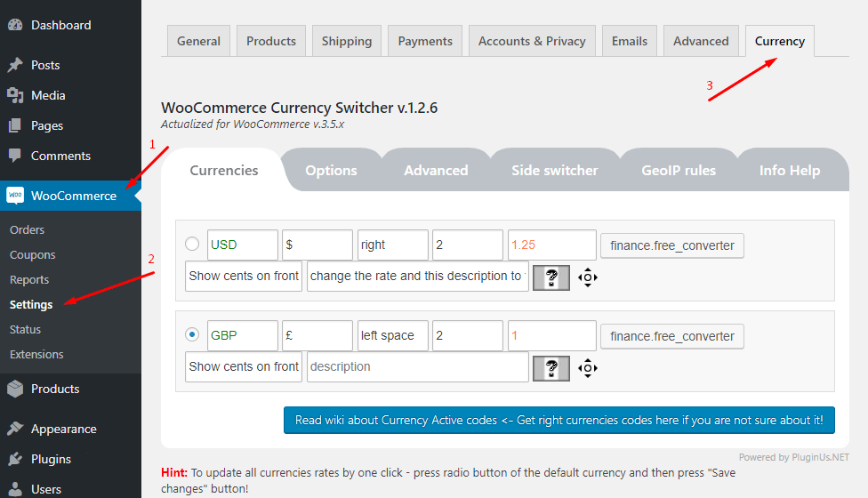
Task: Open the Currency settings tab
Action: tap(779, 41)
